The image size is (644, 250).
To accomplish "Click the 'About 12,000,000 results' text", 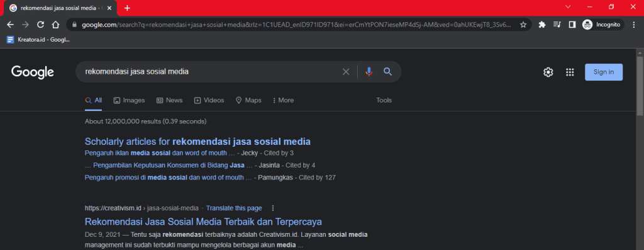I will coord(145,122).
